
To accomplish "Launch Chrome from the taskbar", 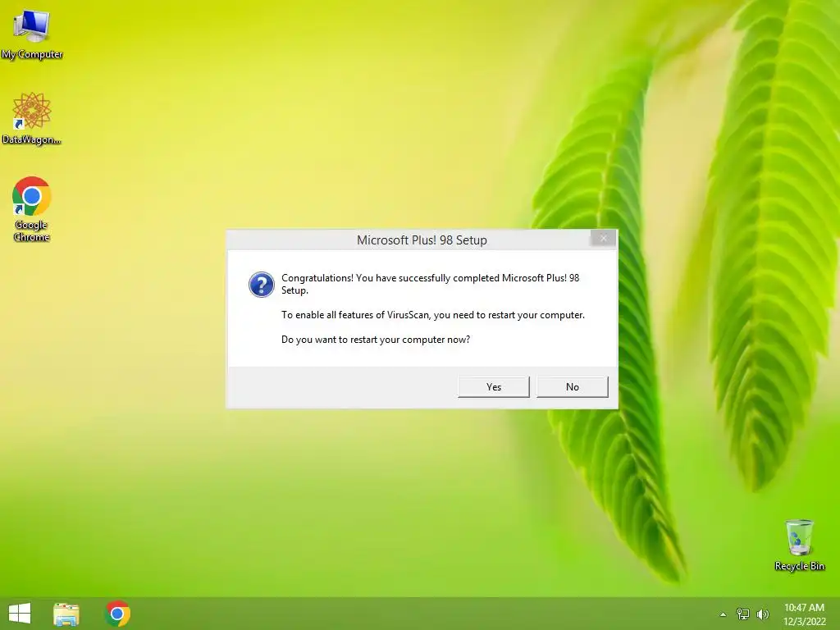I will point(118,614).
